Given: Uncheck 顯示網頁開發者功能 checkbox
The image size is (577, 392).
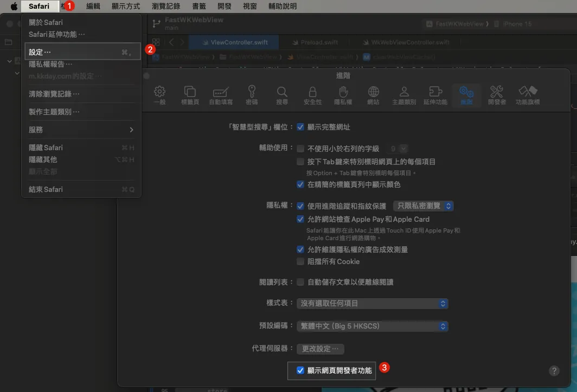Looking at the screenshot, I should click(300, 371).
